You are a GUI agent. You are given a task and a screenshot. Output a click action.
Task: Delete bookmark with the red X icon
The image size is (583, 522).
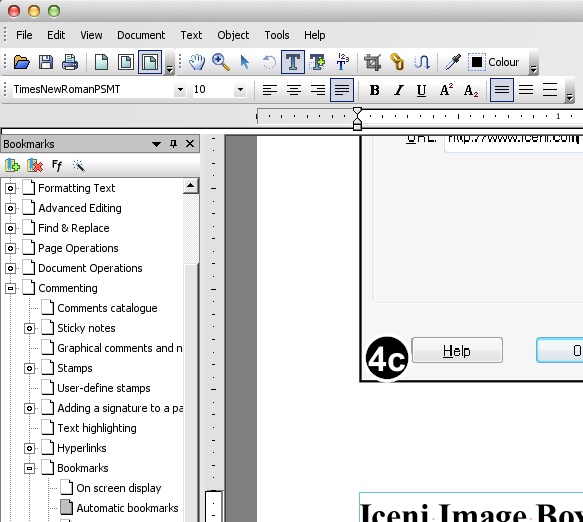[x=35, y=165]
